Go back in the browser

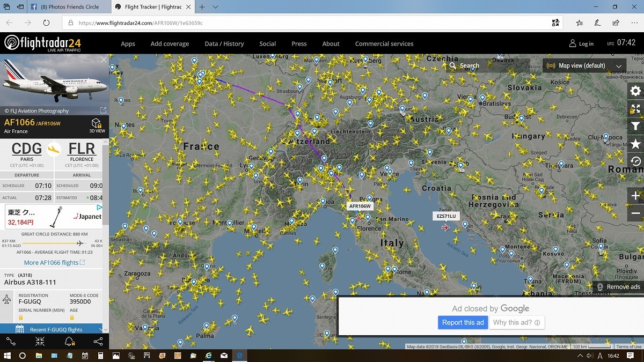point(9,23)
